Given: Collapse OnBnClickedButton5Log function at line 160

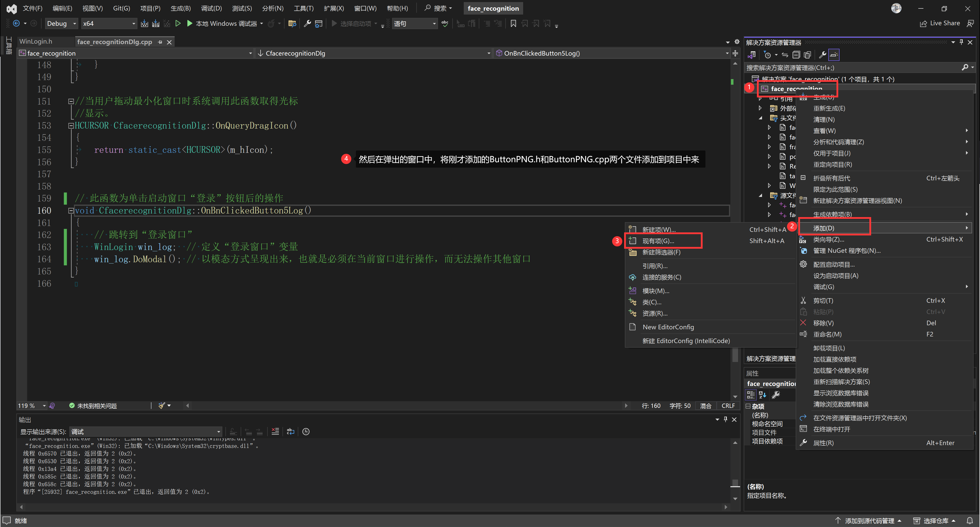Looking at the screenshot, I should click(71, 211).
